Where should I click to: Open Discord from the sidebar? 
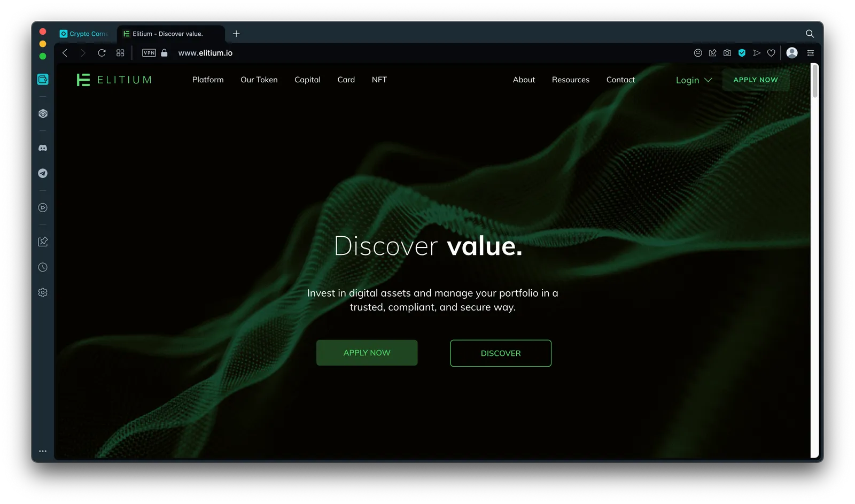click(43, 148)
